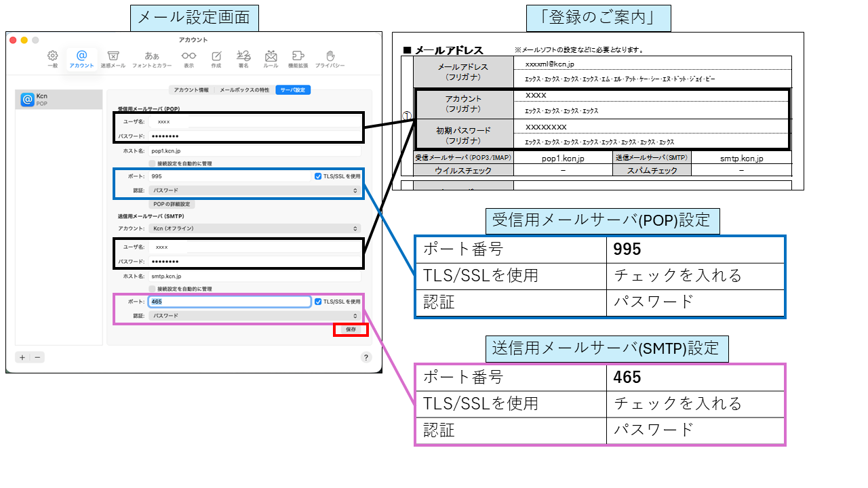Image resolution: width=868 pixels, height=488 pixels.
Task: Open the プライバシー settings icon
Action: [x=331, y=56]
